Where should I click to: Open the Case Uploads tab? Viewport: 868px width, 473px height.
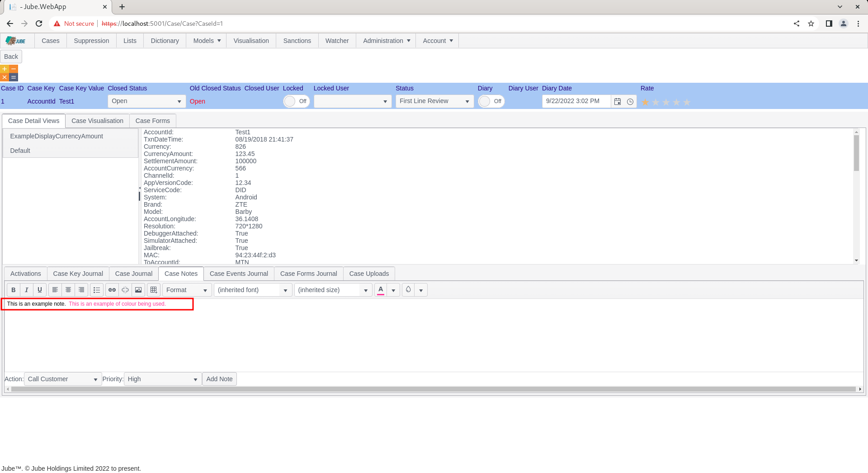tap(369, 274)
